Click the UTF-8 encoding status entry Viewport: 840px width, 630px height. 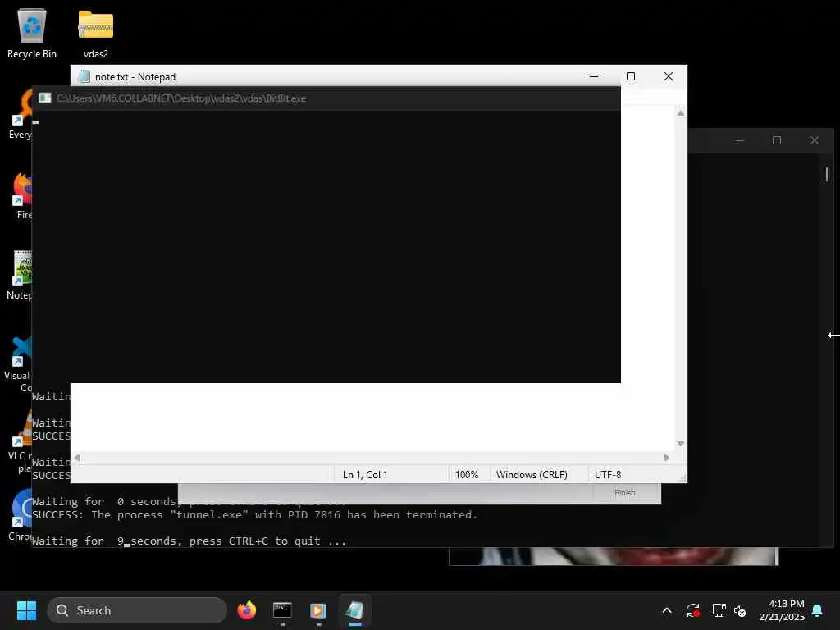click(x=608, y=475)
